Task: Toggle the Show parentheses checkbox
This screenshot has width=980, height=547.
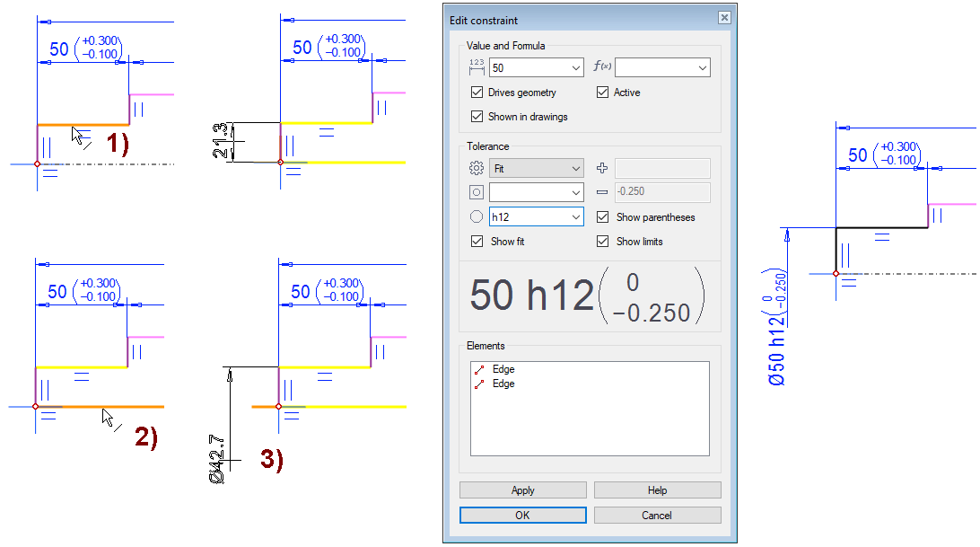Action: [602, 217]
